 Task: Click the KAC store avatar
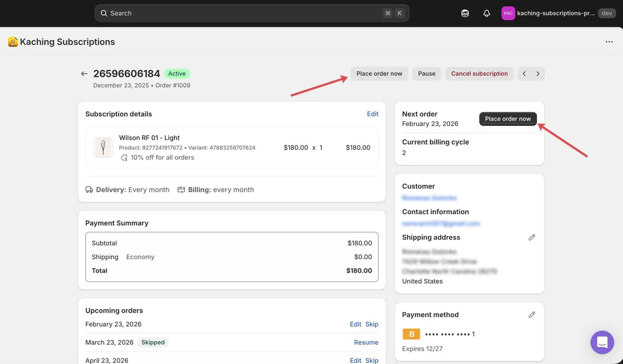[508, 13]
